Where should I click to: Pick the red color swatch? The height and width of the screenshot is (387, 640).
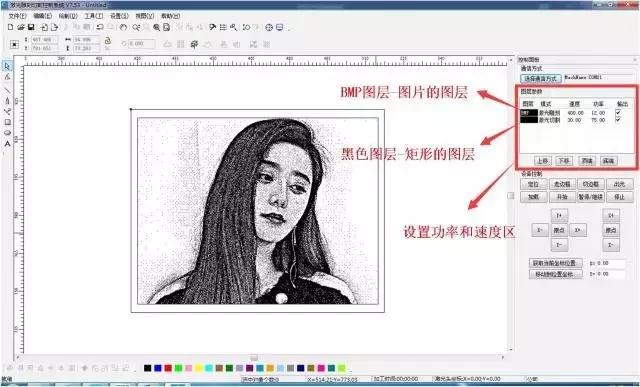point(168,368)
